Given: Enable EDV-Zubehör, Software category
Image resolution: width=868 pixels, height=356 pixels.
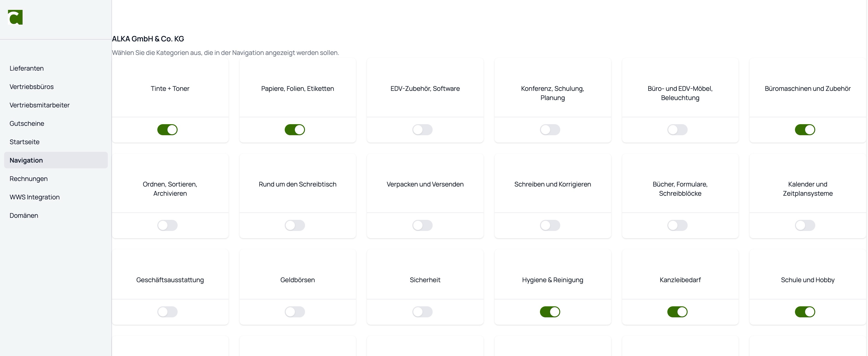Looking at the screenshot, I should click(x=422, y=130).
